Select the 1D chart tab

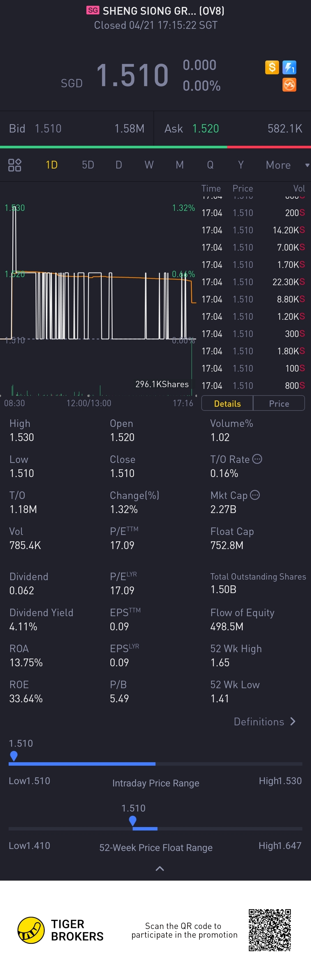pyautogui.click(x=52, y=165)
